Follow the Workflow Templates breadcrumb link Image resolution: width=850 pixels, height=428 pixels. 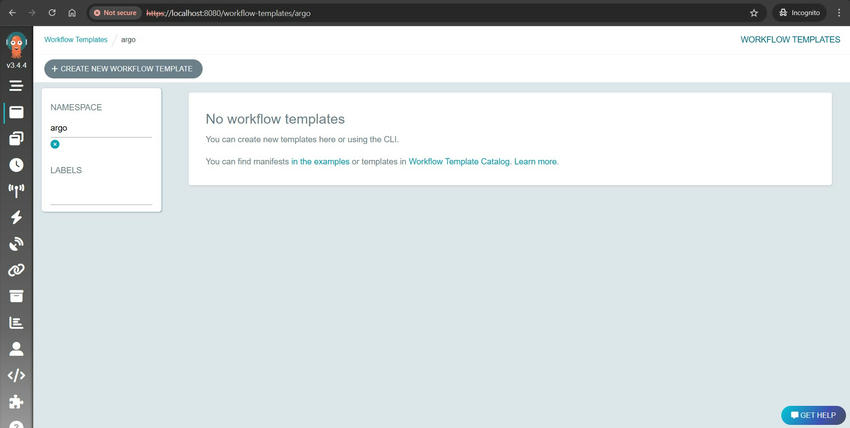[x=76, y=40]
